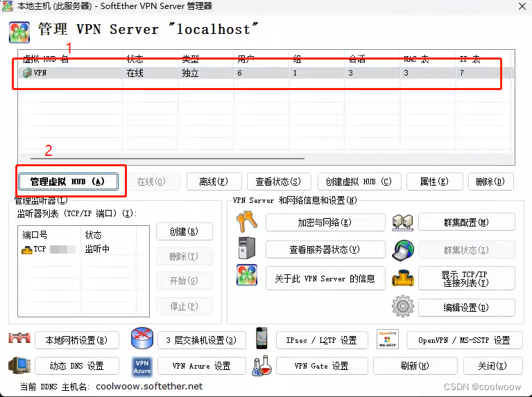Click the yellow pipe icon beside 显示 TCP/IP 连接列表

pos(403,278)
